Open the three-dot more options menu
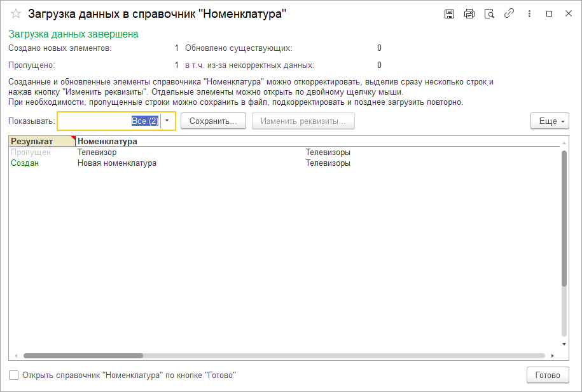This screenshot has width=582, height=392. click(x=528, y=14)
